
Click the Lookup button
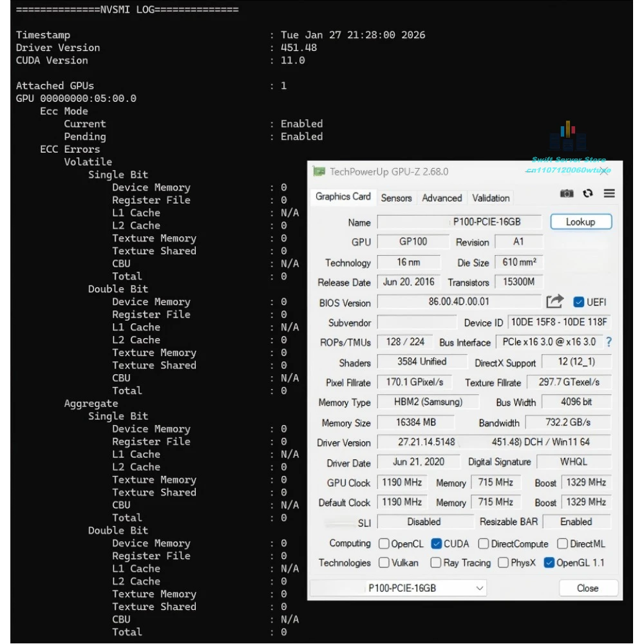point(581,222)
